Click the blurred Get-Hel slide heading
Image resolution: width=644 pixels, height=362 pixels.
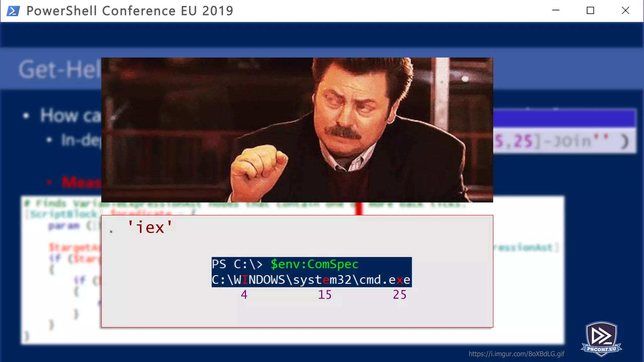60,69
